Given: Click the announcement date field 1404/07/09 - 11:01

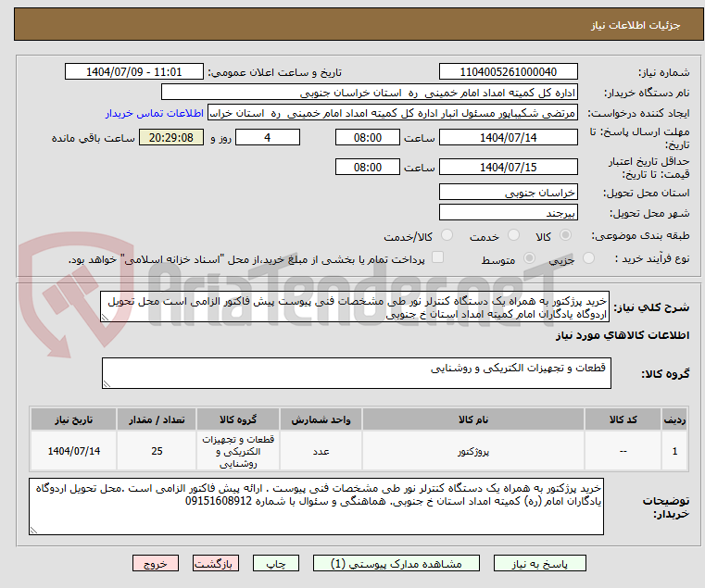Looking at the screenshot, I should point(134,72).
